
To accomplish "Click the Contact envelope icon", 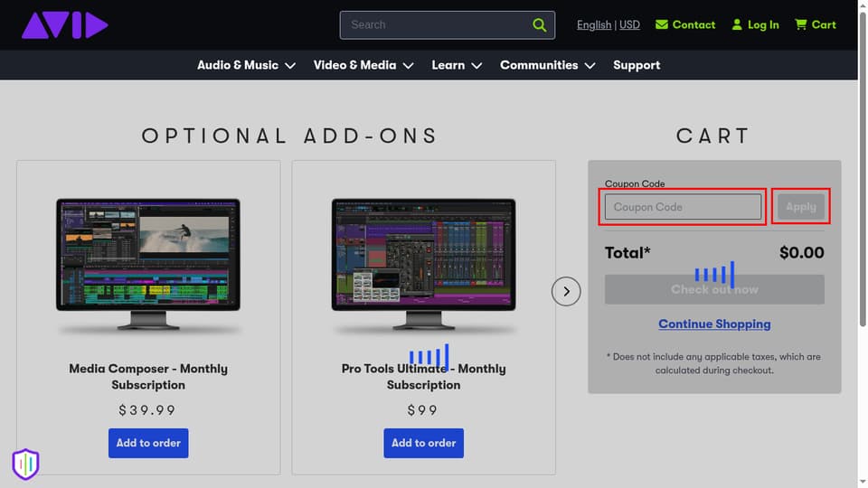I will tap(662, 24).
